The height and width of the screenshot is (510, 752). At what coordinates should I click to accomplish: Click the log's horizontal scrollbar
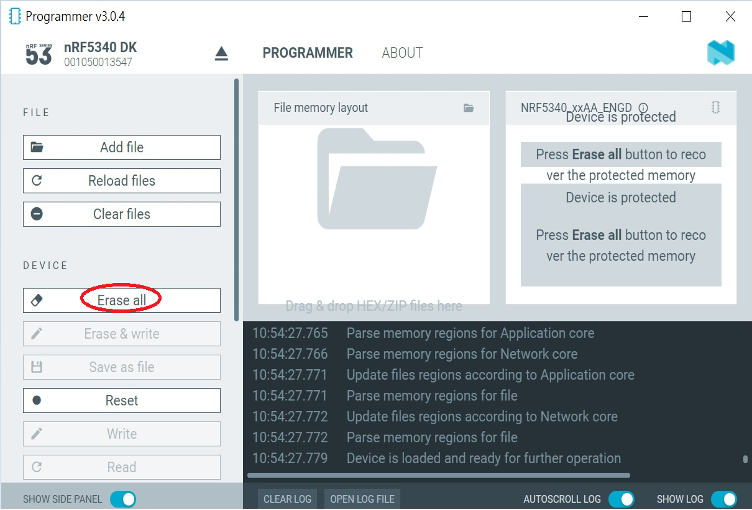(440, 475)
